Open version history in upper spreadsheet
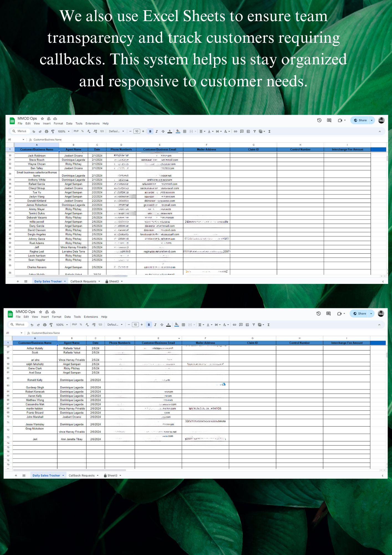The width and height of the screenshot is (392, 555). (x=319, y=120)
